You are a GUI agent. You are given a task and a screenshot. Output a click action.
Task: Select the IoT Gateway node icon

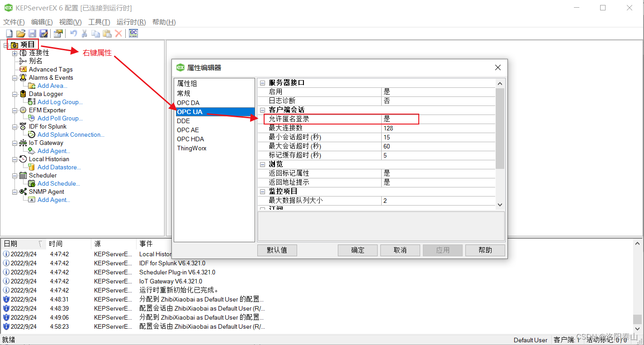(x=23, y=143)
